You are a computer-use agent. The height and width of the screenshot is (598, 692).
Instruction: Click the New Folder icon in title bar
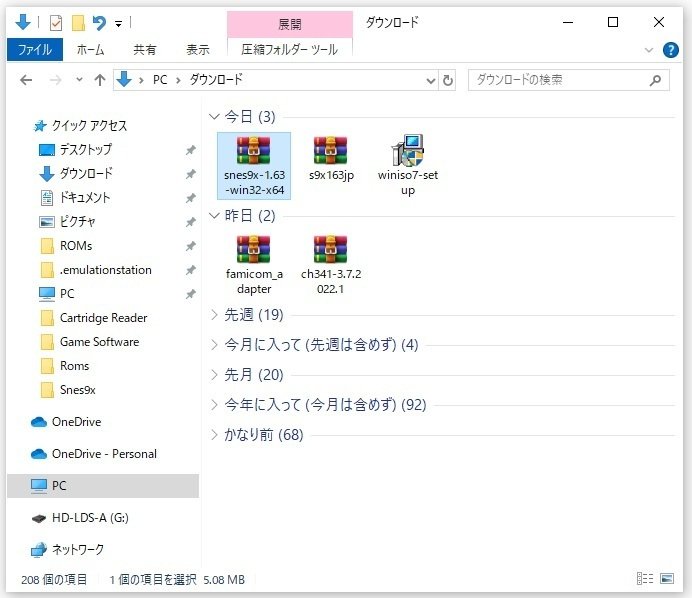coord(78,23)
